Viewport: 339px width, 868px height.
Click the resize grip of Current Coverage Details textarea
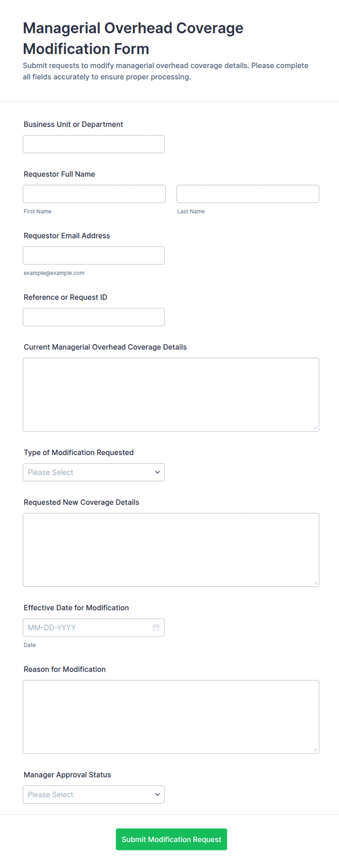click(x=315, y=427)
